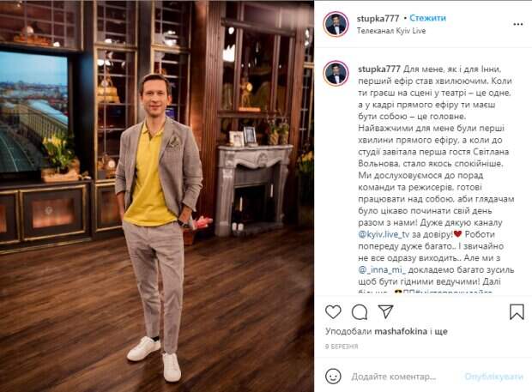
Task: Focus the Додайте коментар input field
Action: tap(394, 377)
